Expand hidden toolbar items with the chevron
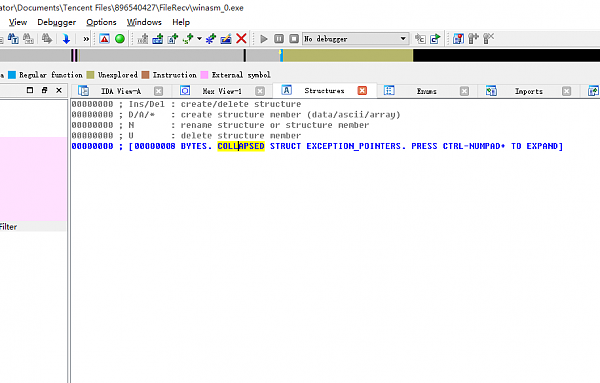 click(x=86, y=39)
